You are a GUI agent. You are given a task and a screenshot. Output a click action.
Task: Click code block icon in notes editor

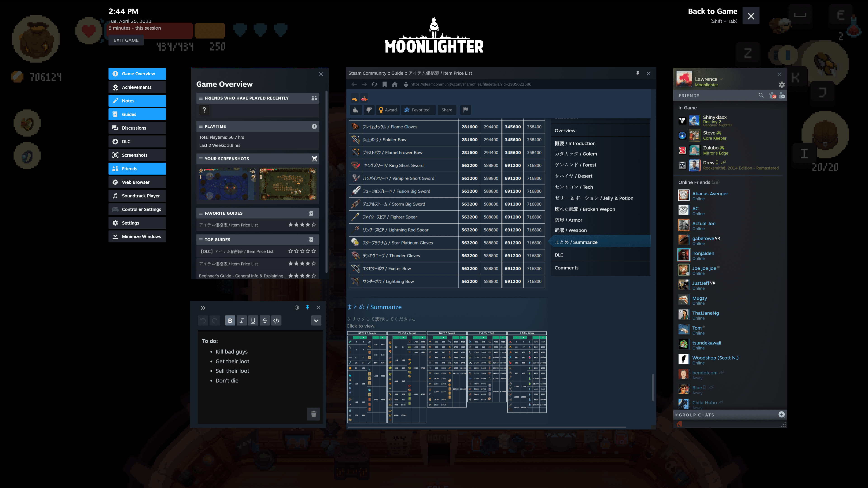tap(276, 320)
